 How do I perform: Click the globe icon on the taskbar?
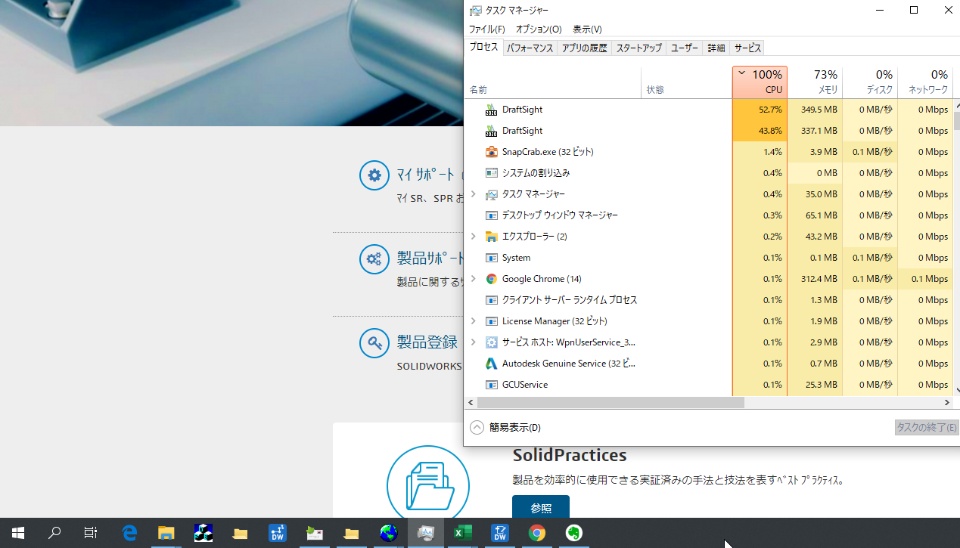[388, 533]
